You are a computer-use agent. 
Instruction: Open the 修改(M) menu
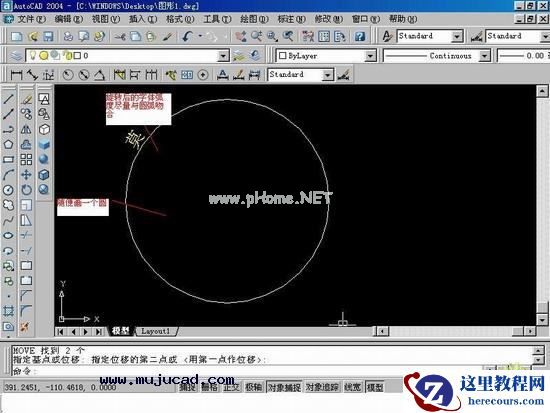coord(328,19)
